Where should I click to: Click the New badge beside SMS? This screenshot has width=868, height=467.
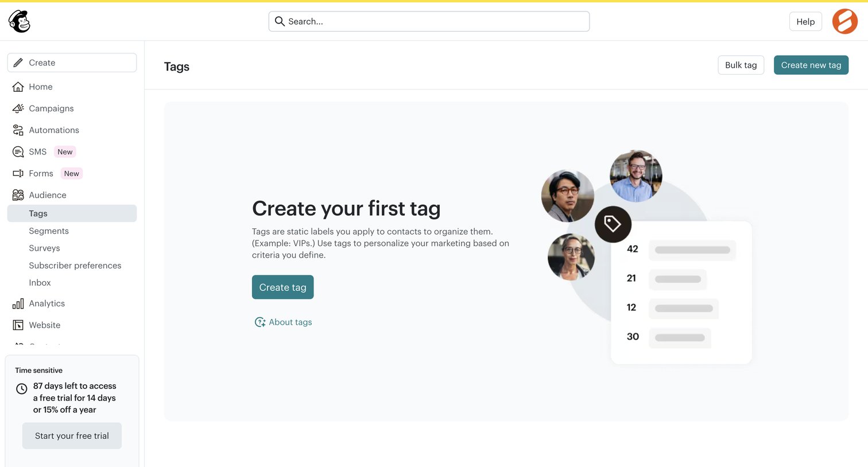tap(65, 152)
